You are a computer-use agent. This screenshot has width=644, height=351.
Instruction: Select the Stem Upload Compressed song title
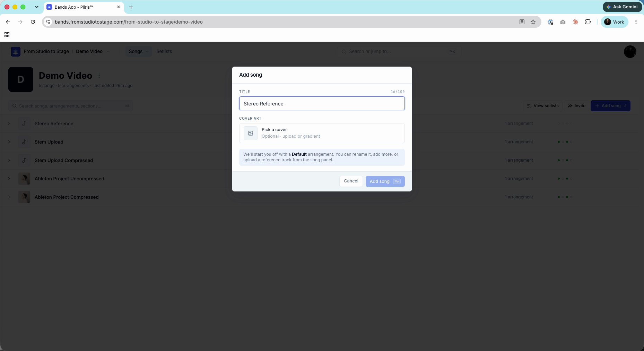[x=64, y=160]
